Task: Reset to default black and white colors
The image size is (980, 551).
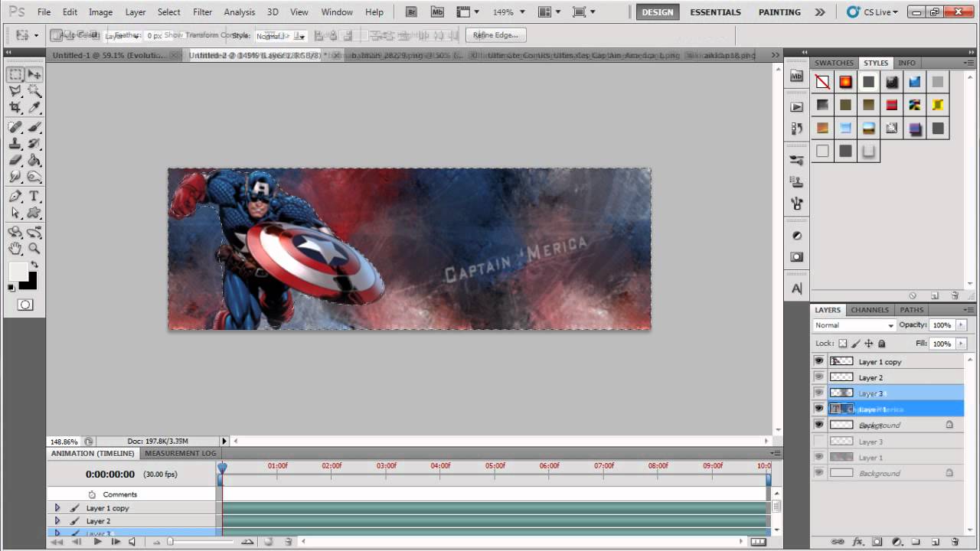Action: [x=11, y=288]
